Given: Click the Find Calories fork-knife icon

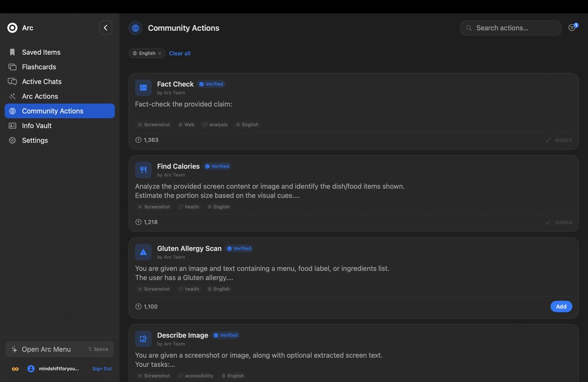Looking at the screenshot, I should 144,170.
